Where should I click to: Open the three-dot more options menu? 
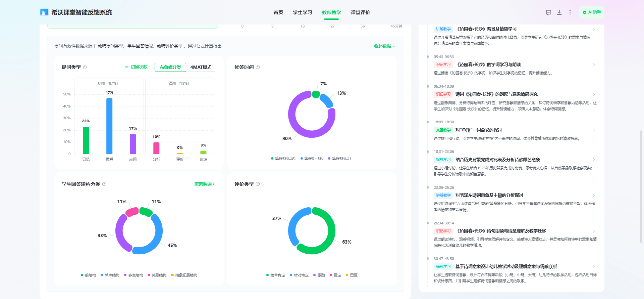click(570, 12)
